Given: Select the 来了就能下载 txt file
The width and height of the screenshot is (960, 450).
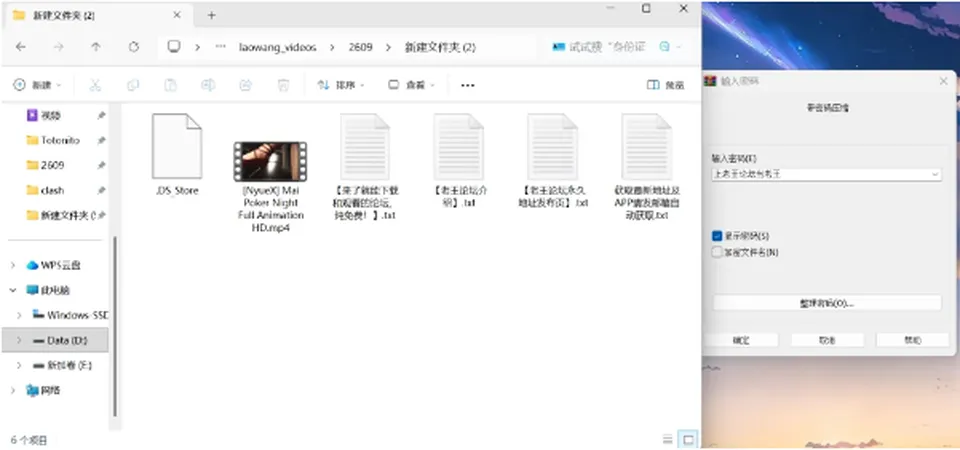Looking at the screenshot, I should click(365, 167).
